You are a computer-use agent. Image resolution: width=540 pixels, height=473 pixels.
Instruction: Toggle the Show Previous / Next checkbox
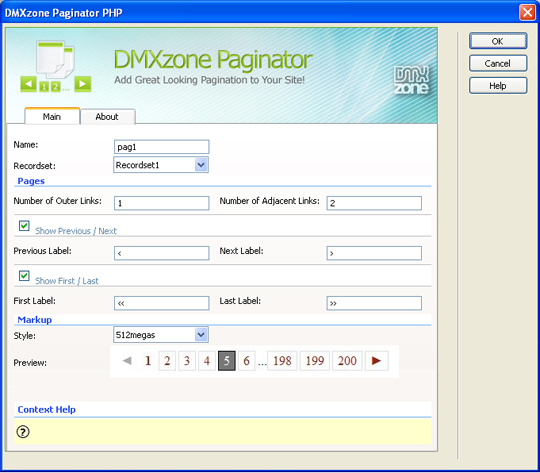(24, 226)
